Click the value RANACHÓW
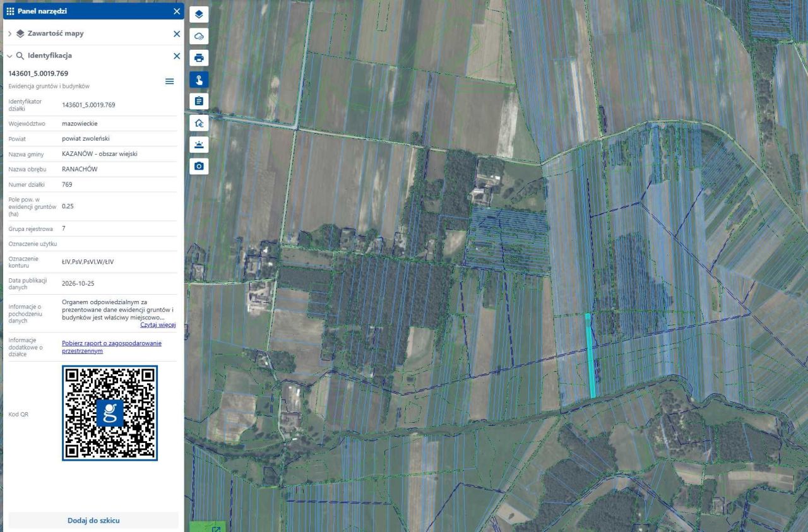The image size is (808, 532). click(x=80, y=169)
